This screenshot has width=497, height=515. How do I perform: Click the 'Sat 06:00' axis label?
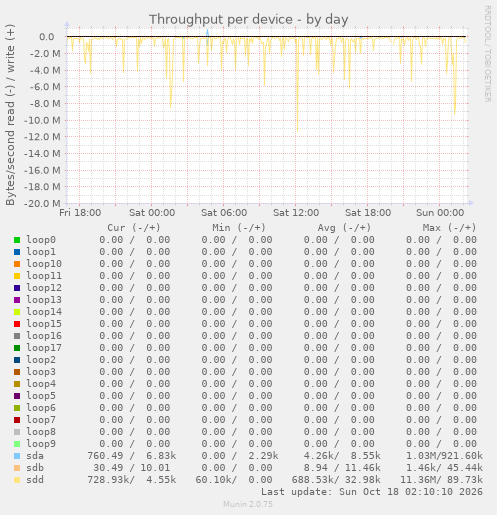click(224, 213)
